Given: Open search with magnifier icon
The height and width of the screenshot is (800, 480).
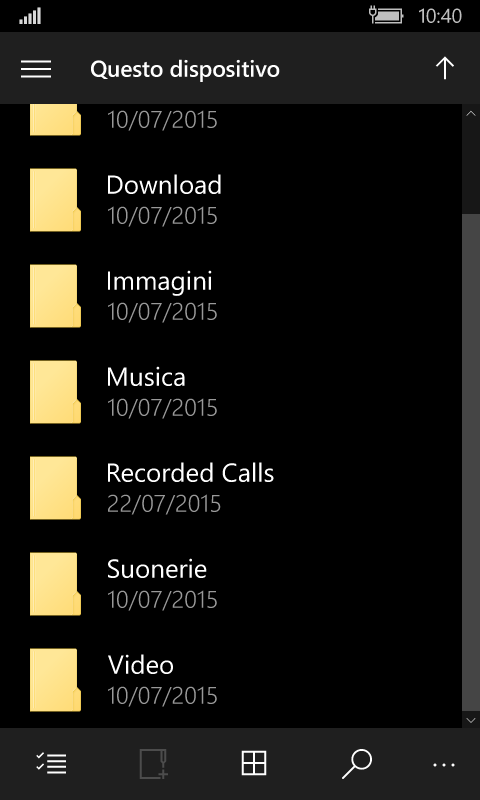Looking at the screenshot, I should click(x=357, y=764).
